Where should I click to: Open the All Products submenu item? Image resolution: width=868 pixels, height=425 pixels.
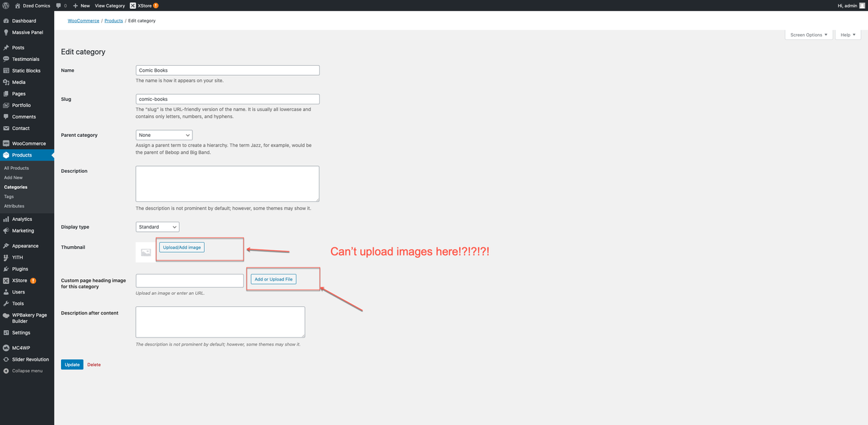pyautogui.click(x=16, y=168)
